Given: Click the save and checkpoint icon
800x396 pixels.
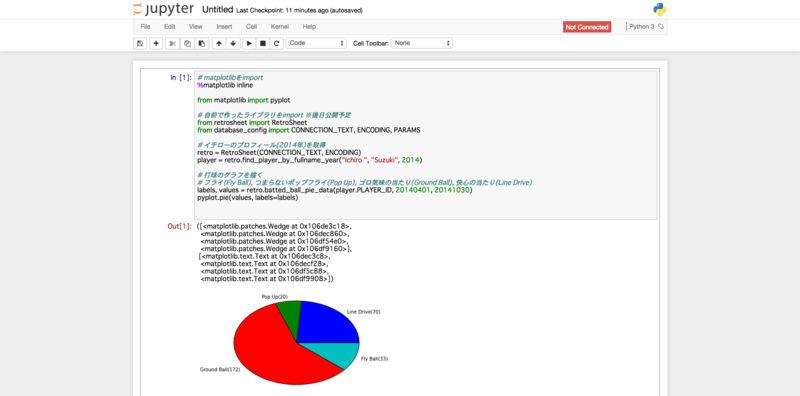Looking at the screenshot, I should pos(140,43).
